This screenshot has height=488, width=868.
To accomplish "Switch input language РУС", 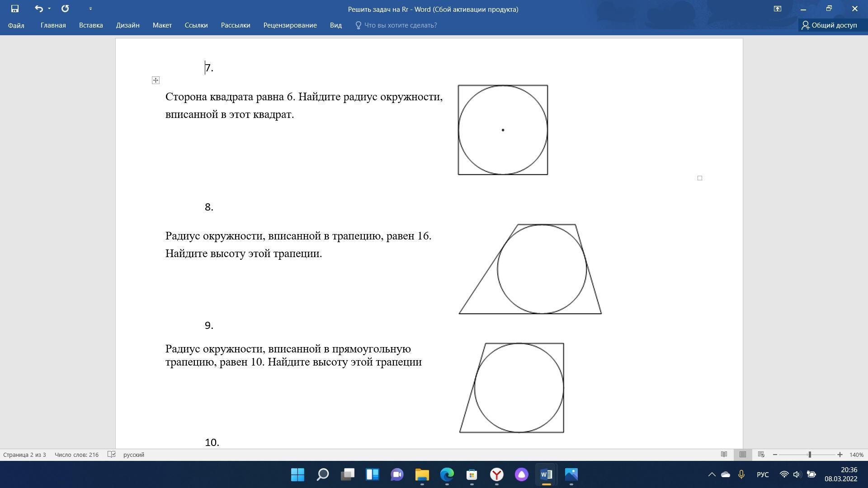I will pyautogui.click(x=763, y=474).
